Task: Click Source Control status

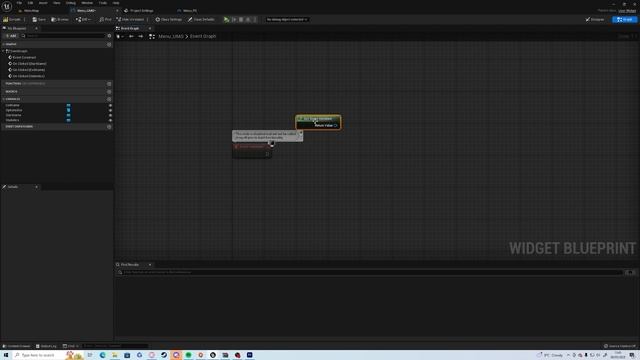Action: (620, 346)
